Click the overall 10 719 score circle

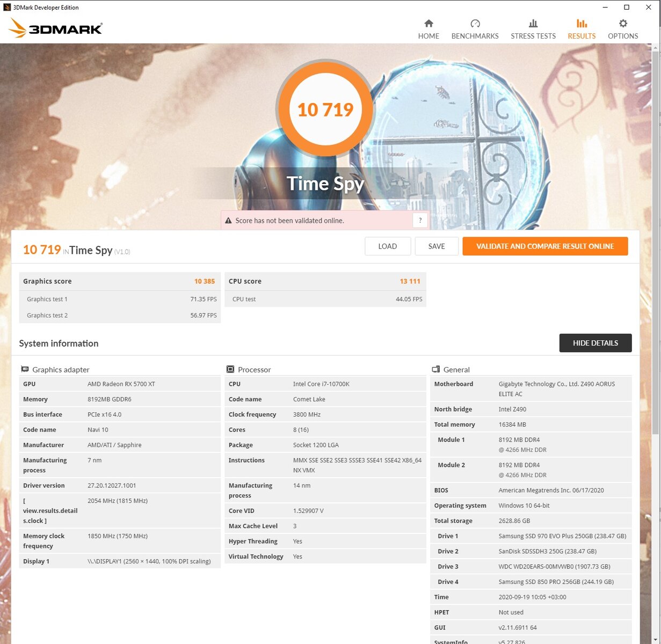[325, 109]
